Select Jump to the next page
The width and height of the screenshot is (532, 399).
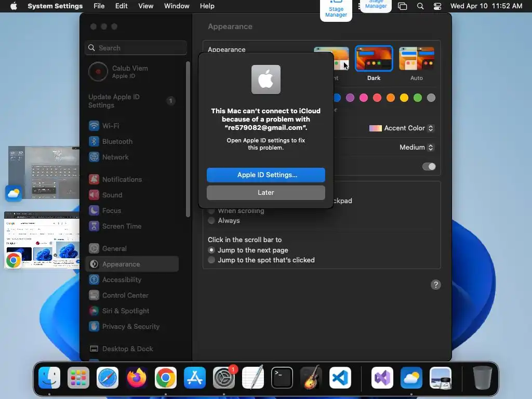click(x=211, y=250)
